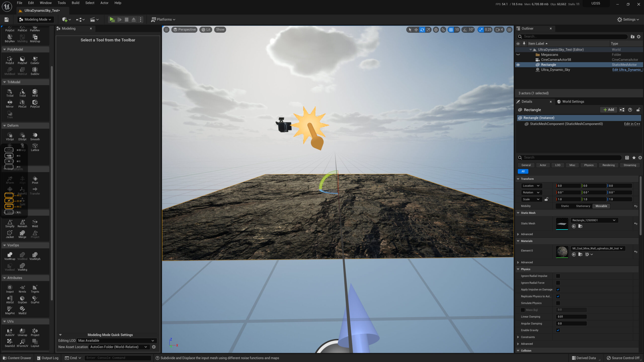
Task: Open the Mirror tool
Action: coord(10,103)
